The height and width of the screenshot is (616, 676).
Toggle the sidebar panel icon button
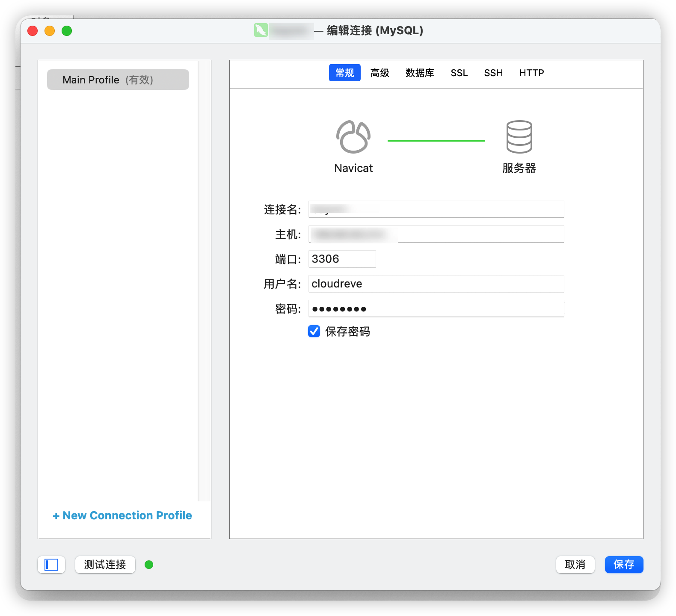(x=51, y=565)
